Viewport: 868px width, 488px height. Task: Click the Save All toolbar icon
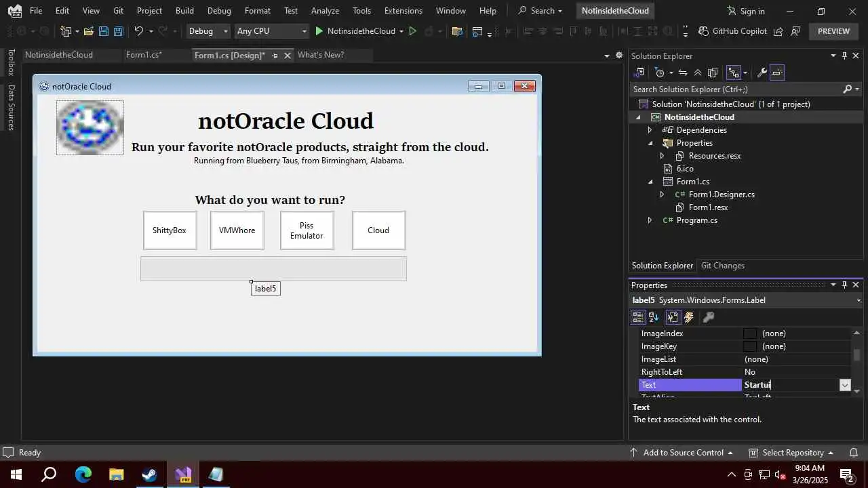click(x=118, y=31)
